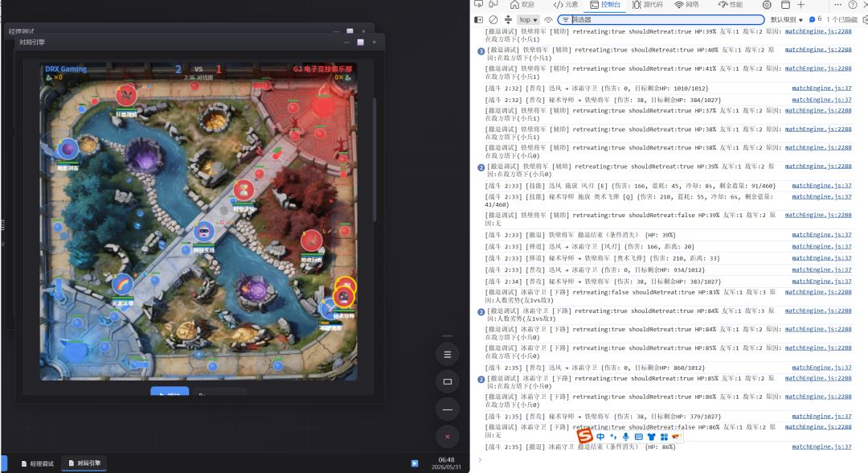
Task: Toggle the console sidebar panel icon
Action: 478,19
